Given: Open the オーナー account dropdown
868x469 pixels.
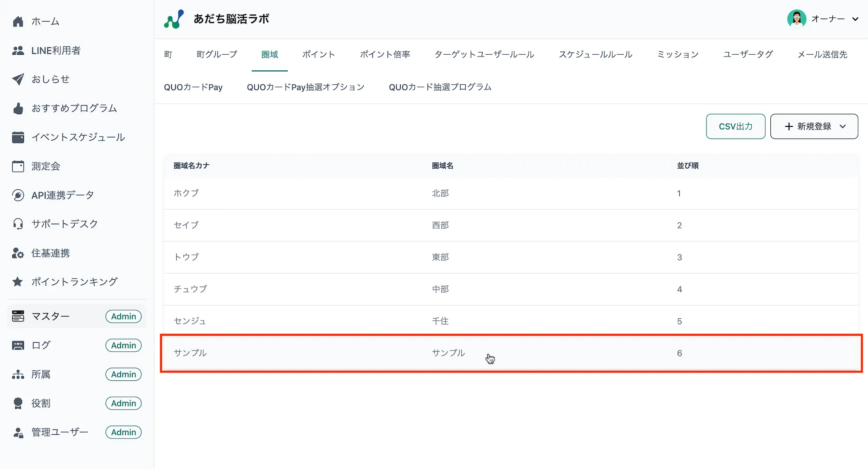Looking at the screenshot, I should [x=828, y=19].
